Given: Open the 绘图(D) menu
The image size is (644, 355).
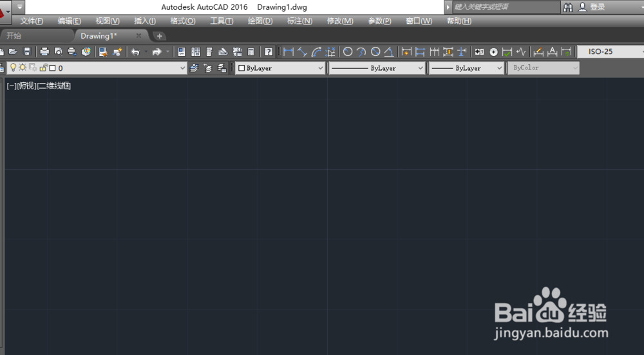Looking at the screenshot, I should [260, 21].
